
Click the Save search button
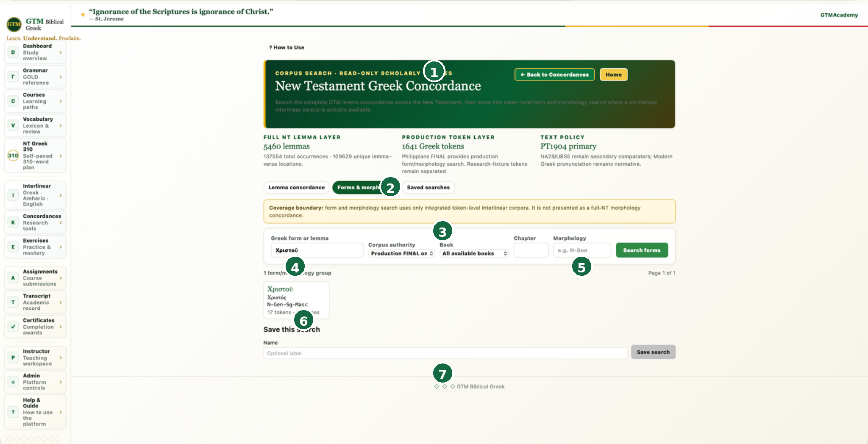[653, 352]
